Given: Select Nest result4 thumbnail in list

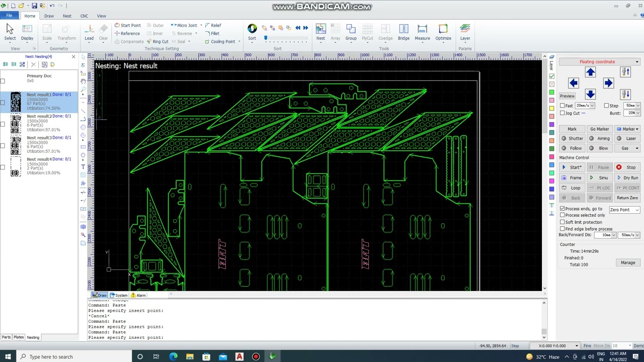Looking at the screenshot, I should coord(16,167).
